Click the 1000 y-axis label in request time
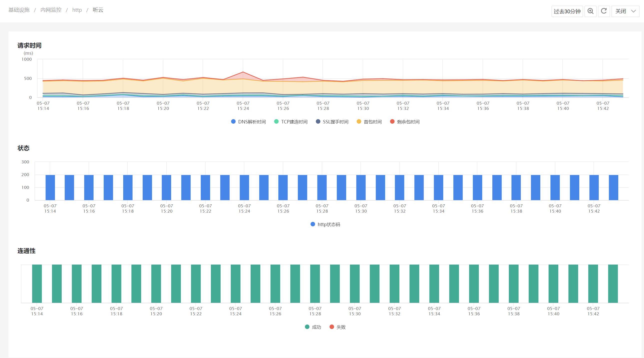This screenshot has height=358, width=644. [x=27, y=59]
